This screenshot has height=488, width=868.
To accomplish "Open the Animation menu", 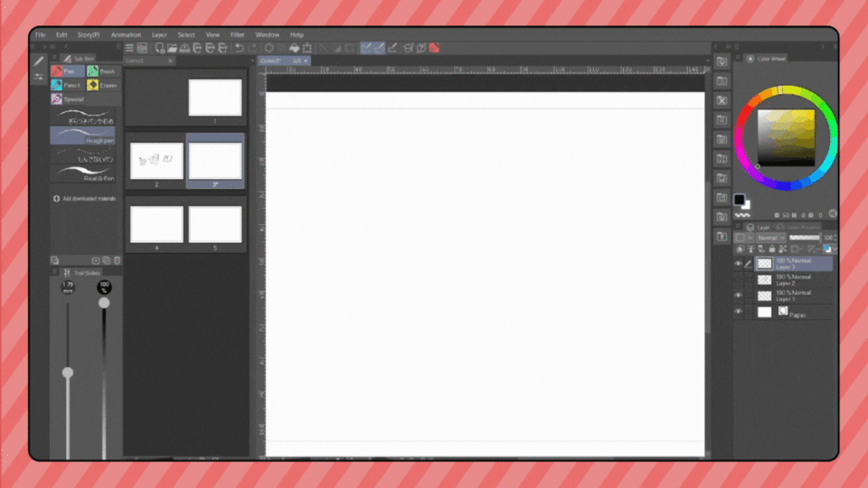I will [127, 35].
